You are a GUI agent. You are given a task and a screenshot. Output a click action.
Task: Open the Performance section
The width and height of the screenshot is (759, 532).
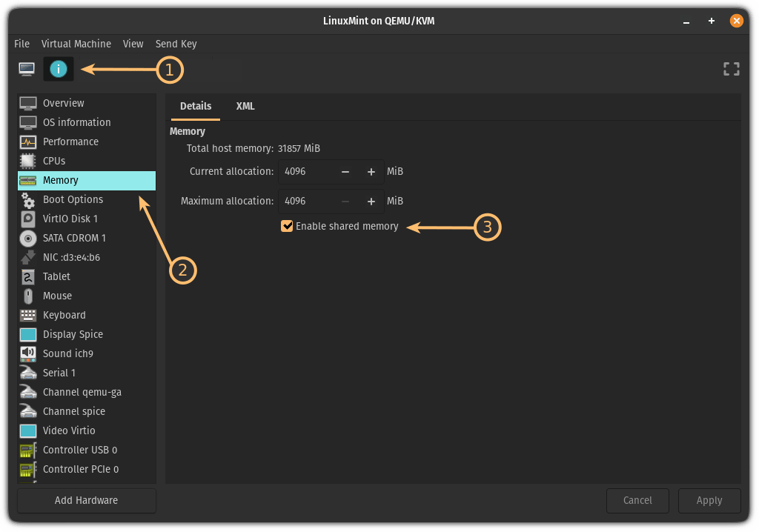[x=70, y=142]
